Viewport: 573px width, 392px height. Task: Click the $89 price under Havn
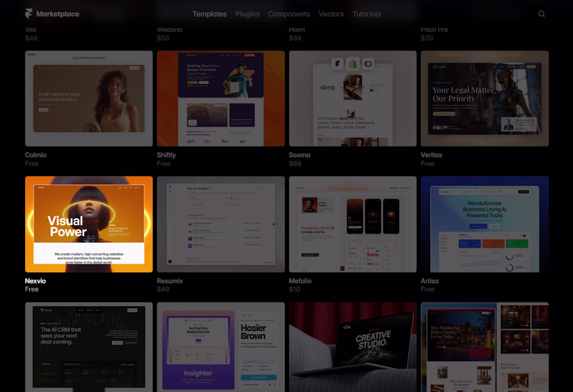295,38
